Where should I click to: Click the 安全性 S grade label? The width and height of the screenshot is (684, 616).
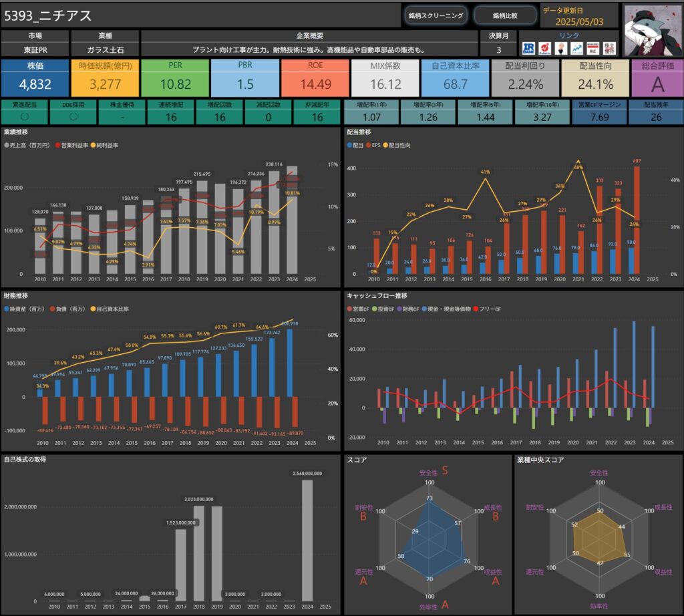point(445,470)
